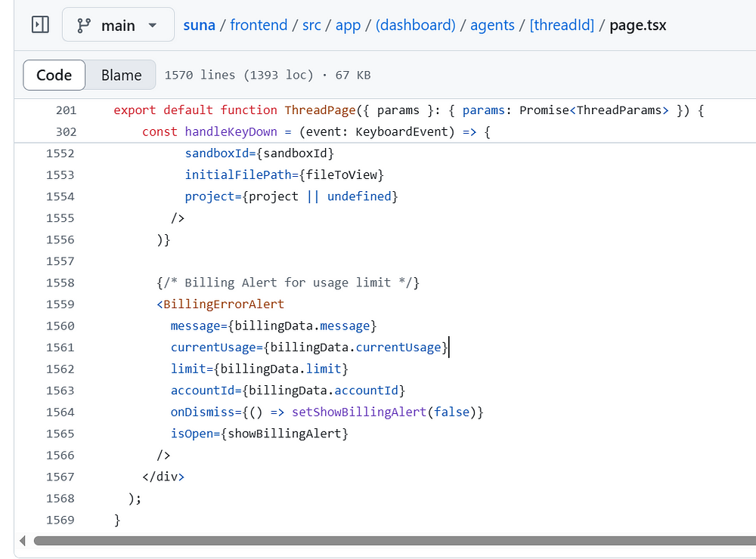Place cursor on message={billingData.message}
The image size is (756, 559).
(274, 326)
